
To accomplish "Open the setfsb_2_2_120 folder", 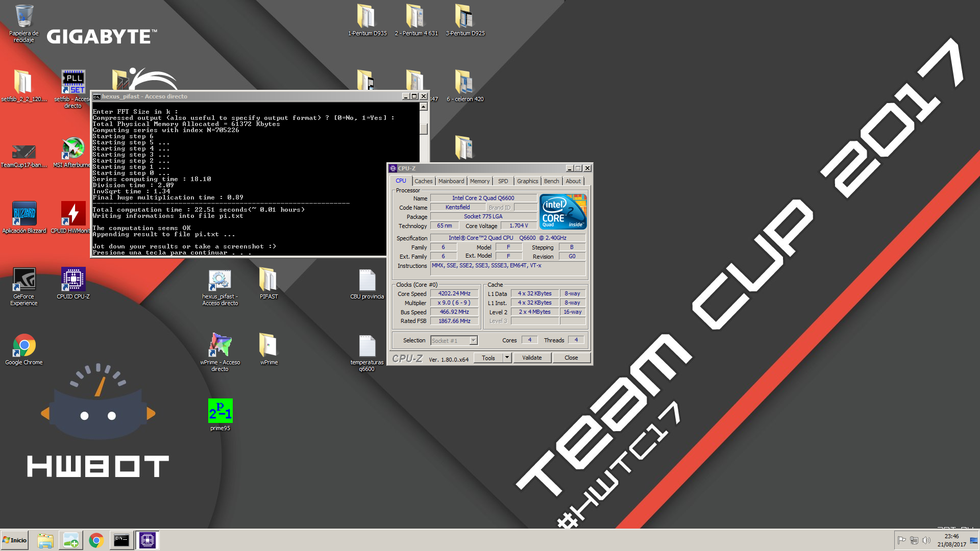I will click(23, 86).
